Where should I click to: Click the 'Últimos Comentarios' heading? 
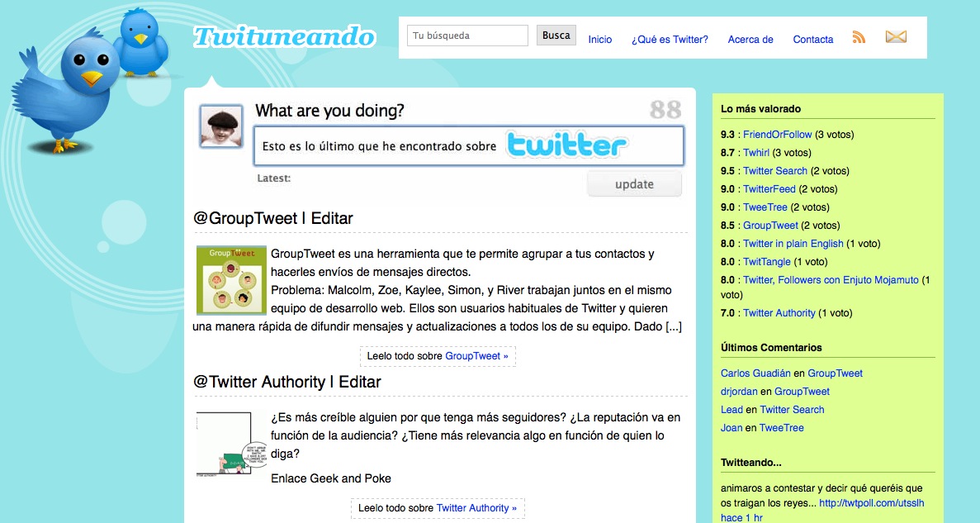[771, 348]
